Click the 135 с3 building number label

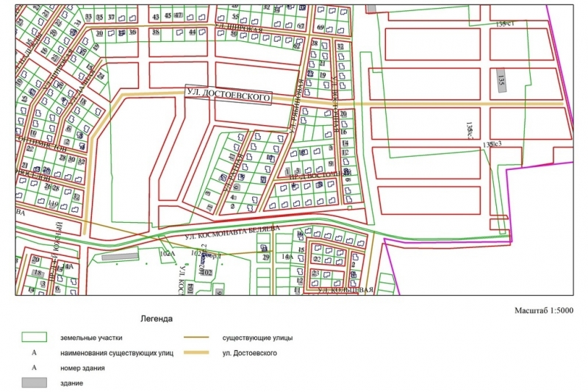(x=492, y=144)
